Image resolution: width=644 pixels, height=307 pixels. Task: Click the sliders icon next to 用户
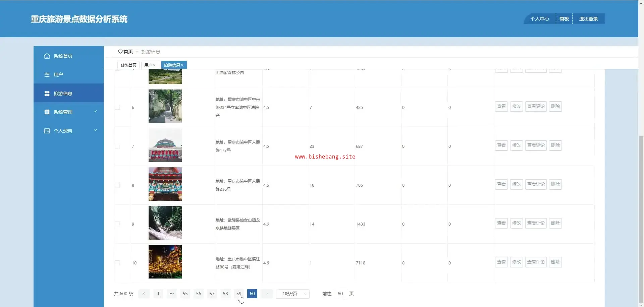pos(47,75)
